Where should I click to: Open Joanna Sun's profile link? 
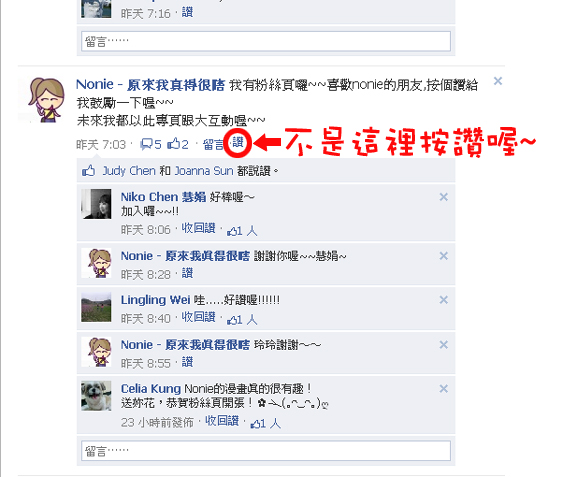point(204,171)
